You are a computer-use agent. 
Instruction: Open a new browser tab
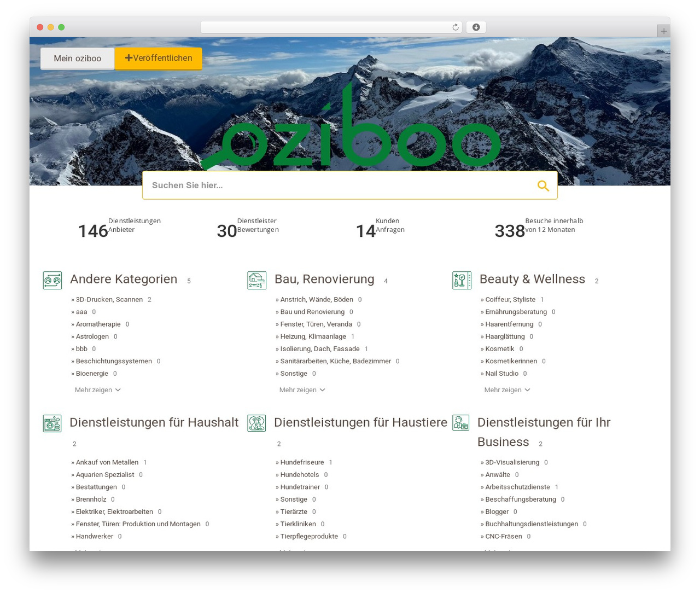pos(664,31)
